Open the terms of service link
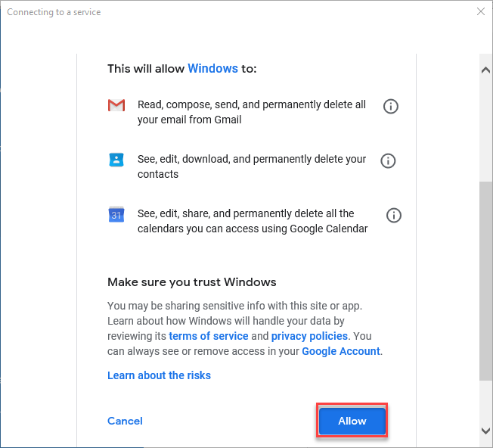This screenshot has height=448, width=493. [x=209, y=336]
